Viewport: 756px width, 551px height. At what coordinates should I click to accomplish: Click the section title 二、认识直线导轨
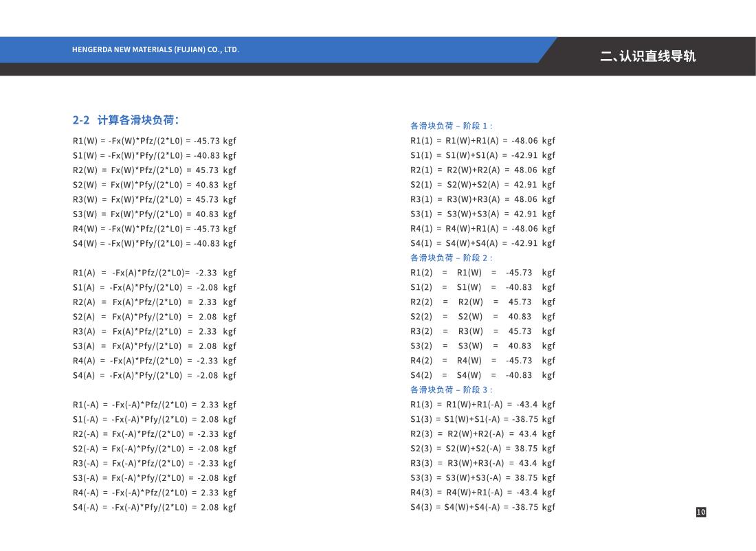pyautogui.click(x=647, y=56)
